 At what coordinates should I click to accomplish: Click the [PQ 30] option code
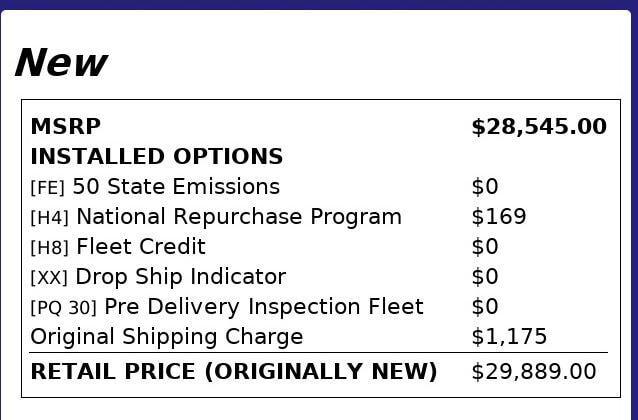click(x=64, y=308)
